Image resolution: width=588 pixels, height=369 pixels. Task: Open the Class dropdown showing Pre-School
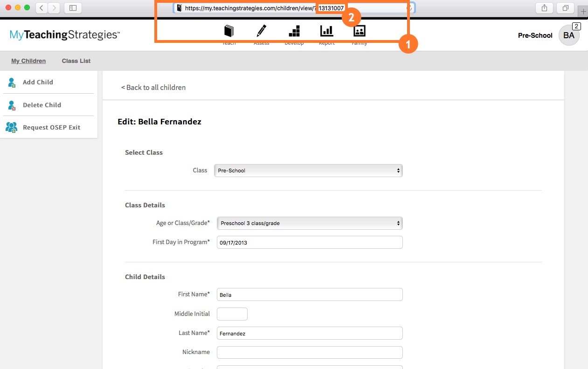coord(308,171)
